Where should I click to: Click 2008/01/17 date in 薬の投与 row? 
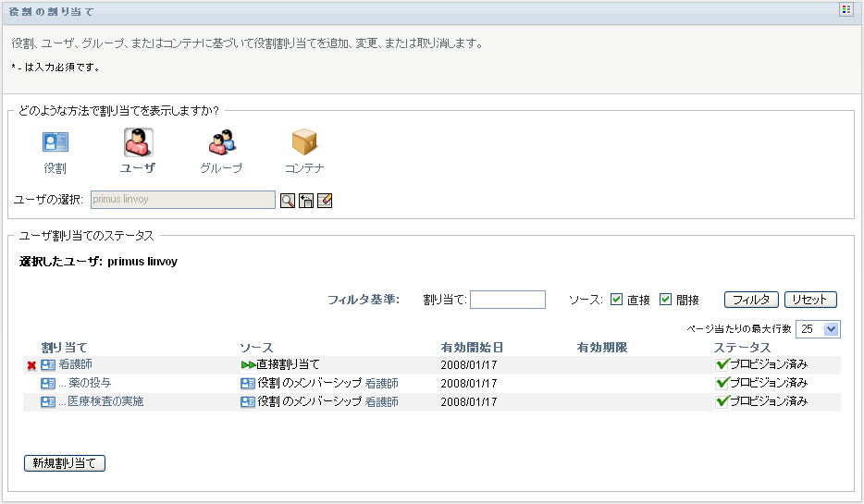(x=469, y=384)
